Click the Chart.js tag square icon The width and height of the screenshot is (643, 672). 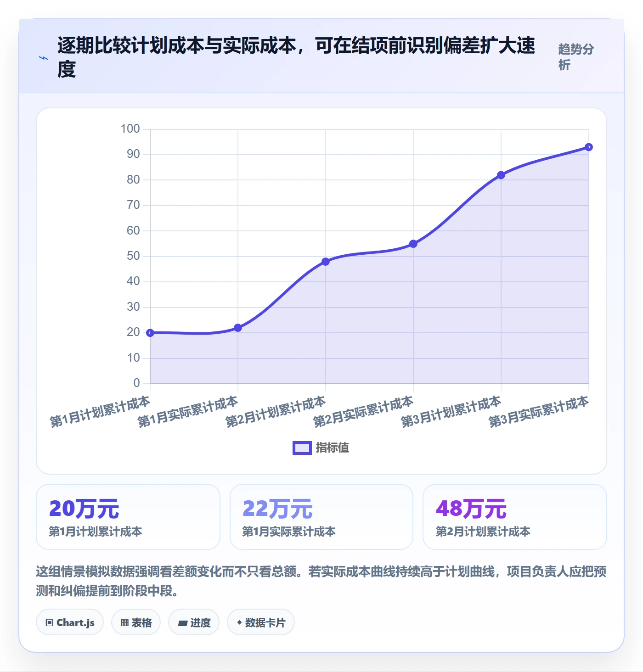point(50,623)
